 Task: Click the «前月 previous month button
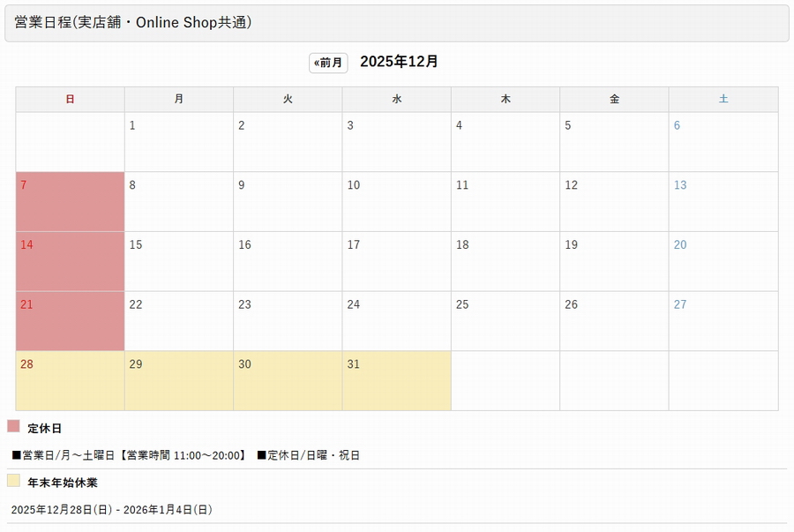coord(327,63)
